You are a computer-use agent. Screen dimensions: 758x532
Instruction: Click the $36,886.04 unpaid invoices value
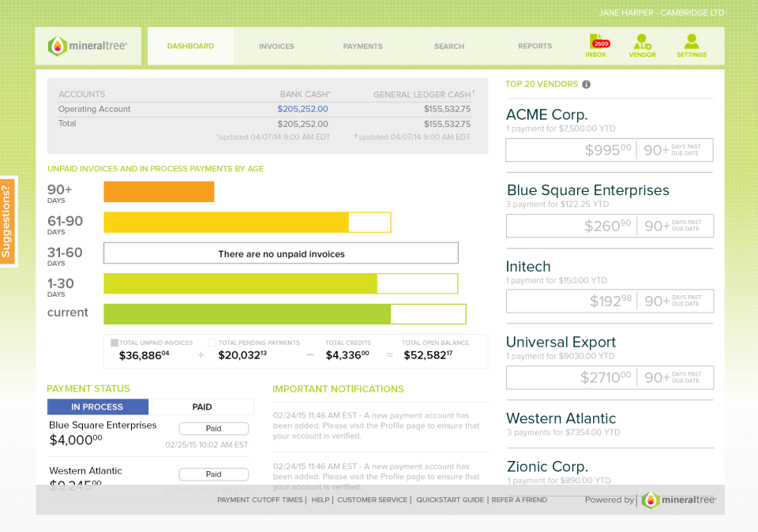point(144,356)
